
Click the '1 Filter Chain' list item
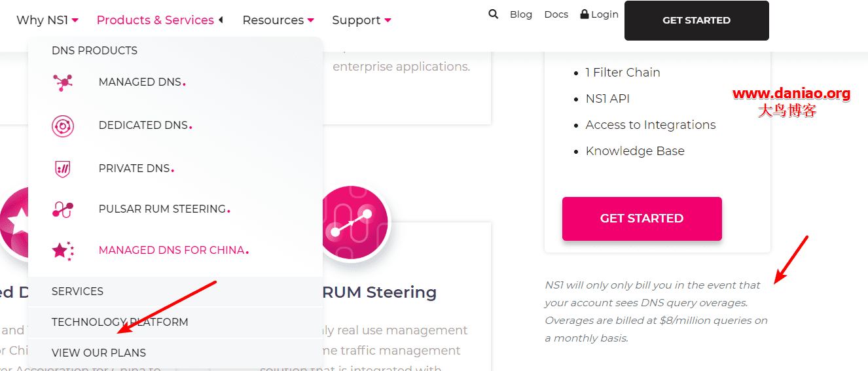click(x=623, y=73)
